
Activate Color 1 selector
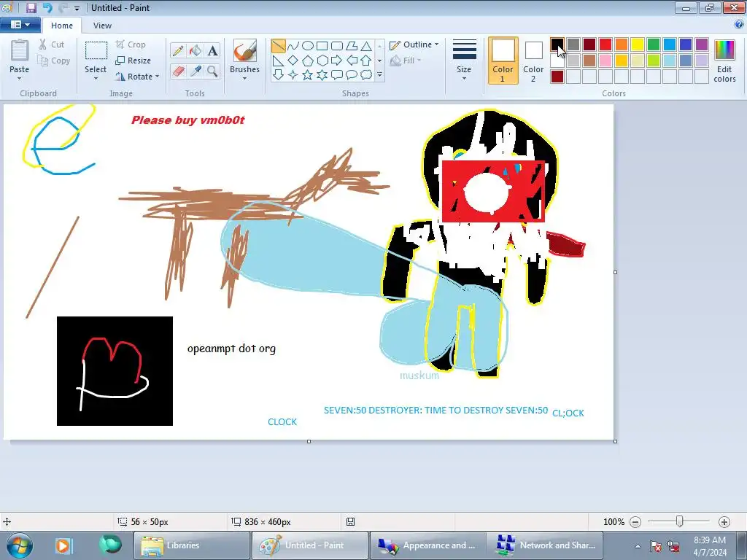pyautogui.click(x=503, y=61)
